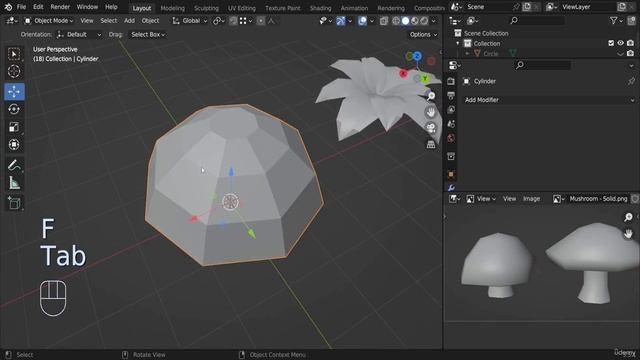Open the Default orientation dropdown
Viewport: 640px width, 360px height.
79,35
